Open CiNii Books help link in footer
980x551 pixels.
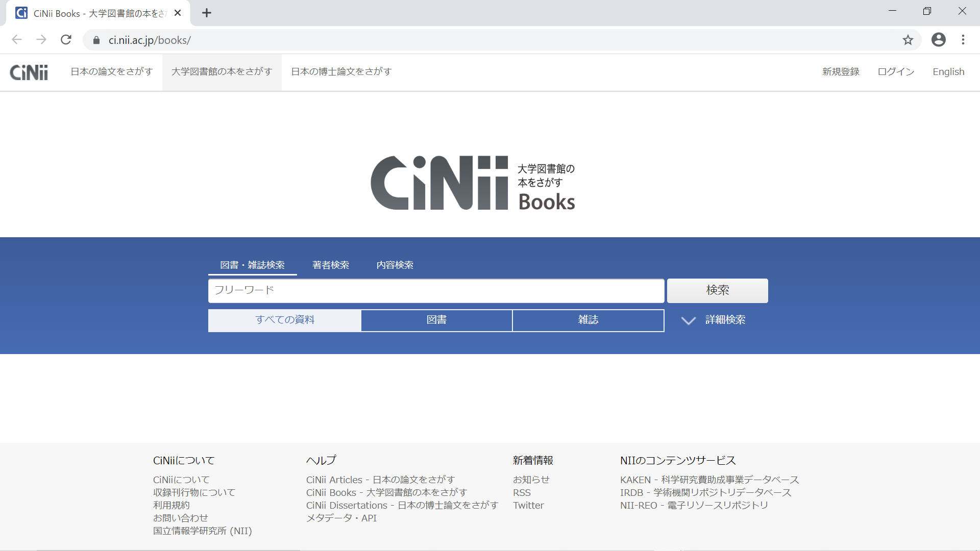[386, 492]
